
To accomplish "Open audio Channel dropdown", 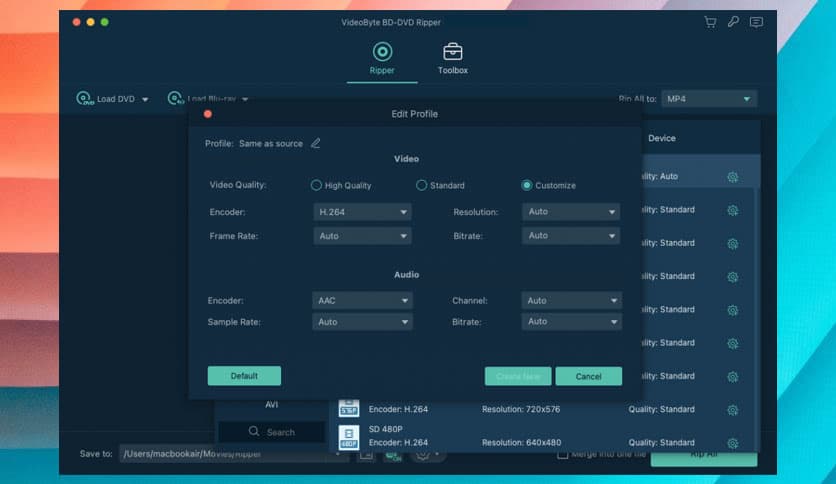I will tap(572, 301).
